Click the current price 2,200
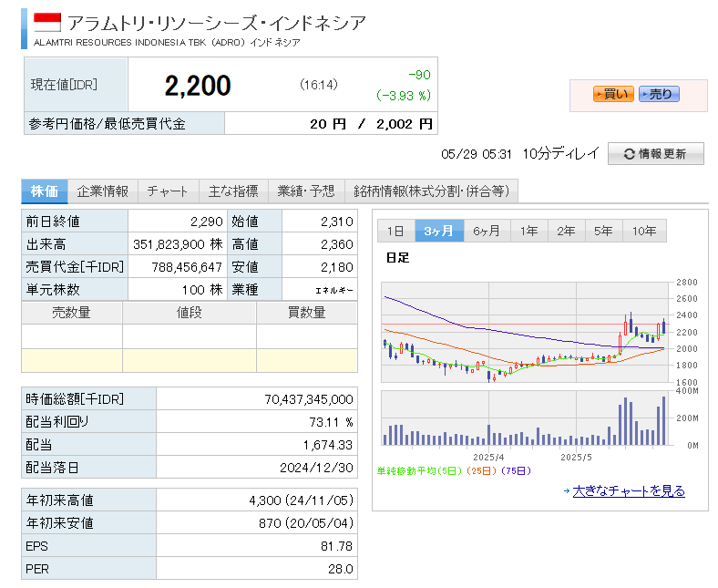The height and width of the screenshot is (588, 718). [198, 86]
